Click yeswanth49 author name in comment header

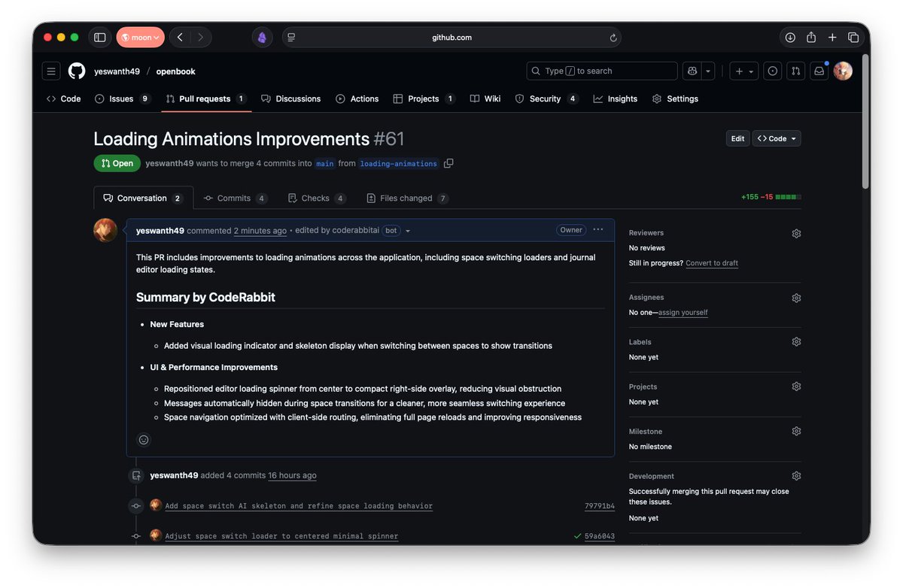coord(160,231)
